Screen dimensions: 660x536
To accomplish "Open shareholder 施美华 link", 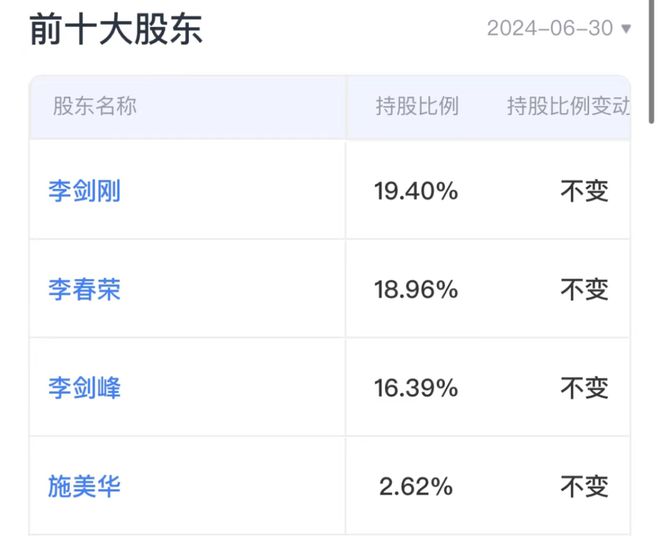I will tap(85, 486).
